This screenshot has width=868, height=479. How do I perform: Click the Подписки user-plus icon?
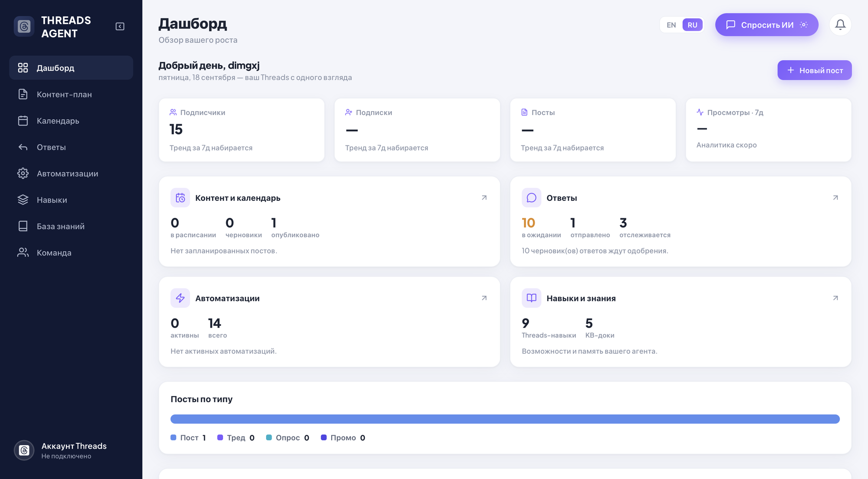(x=349, y=112)
